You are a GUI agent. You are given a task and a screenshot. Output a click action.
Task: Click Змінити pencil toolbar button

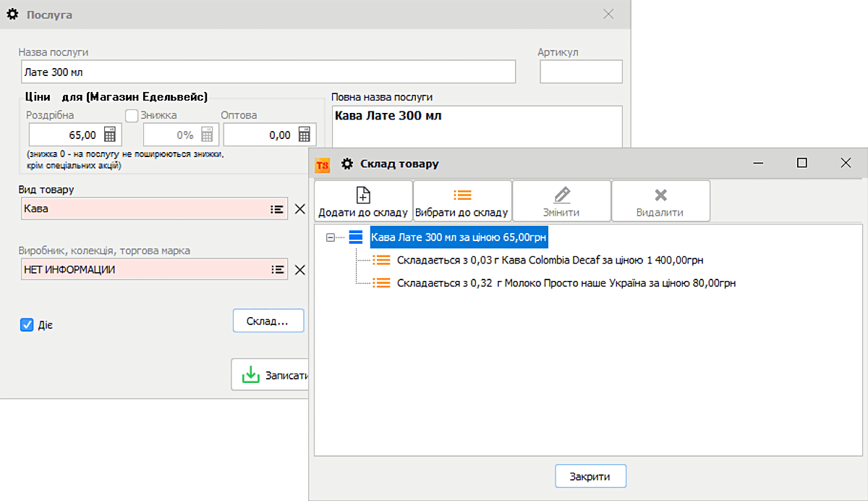click(x=561, y=201)
